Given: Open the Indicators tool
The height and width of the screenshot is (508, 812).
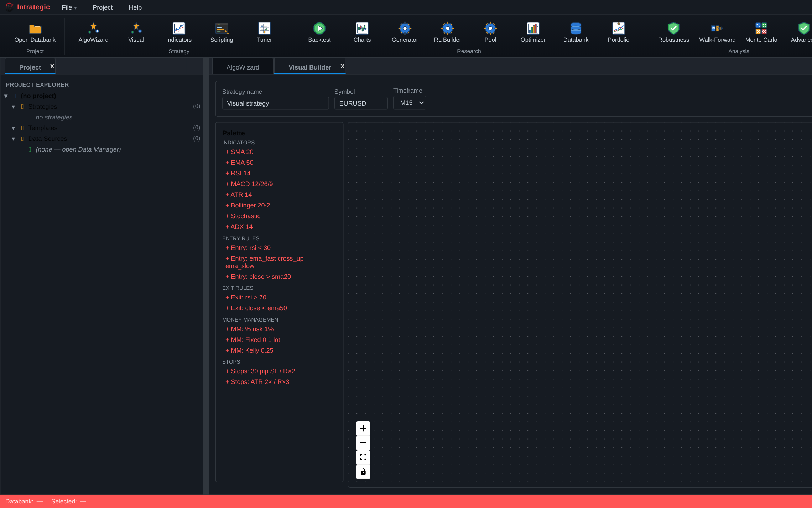Looking at the screenshot, I should click(x=179, y=33).
